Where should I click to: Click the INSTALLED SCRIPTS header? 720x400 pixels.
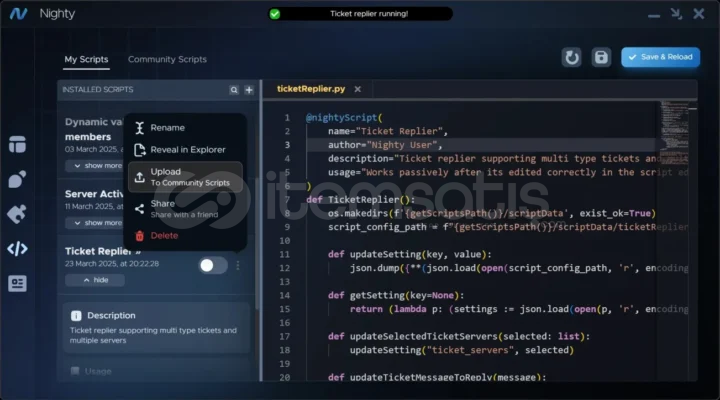pyautogui.click(x=98, y=90)
